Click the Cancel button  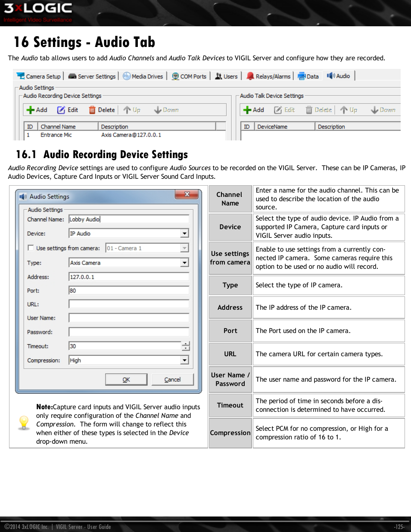tap(172, 380)
